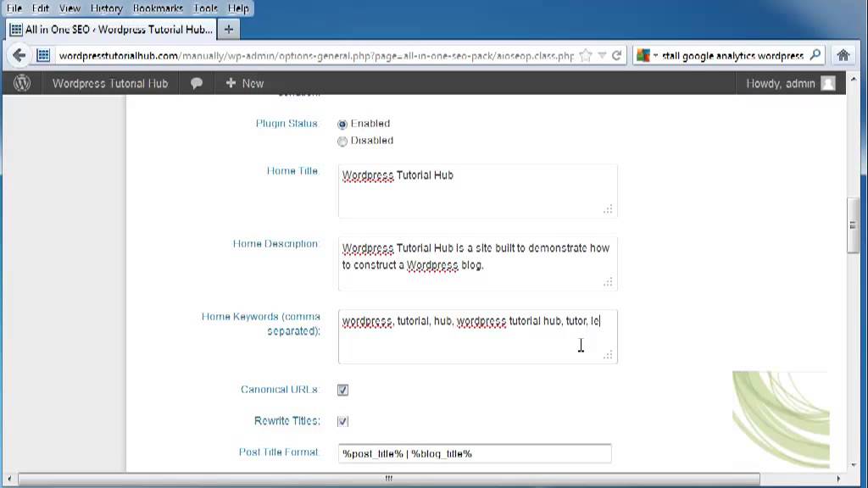
Task: Open comments via the speech bubble icon
Action: 197,84
